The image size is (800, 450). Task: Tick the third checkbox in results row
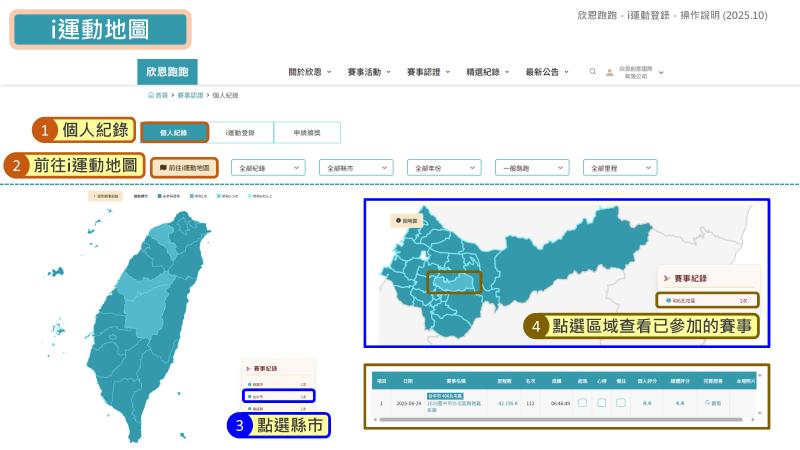tap(620, 403)
